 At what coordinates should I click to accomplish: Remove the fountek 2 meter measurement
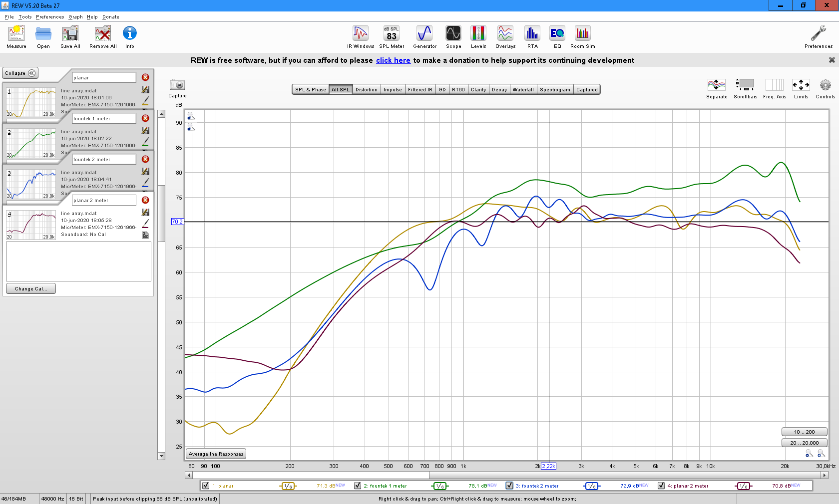tap(145, 159)
